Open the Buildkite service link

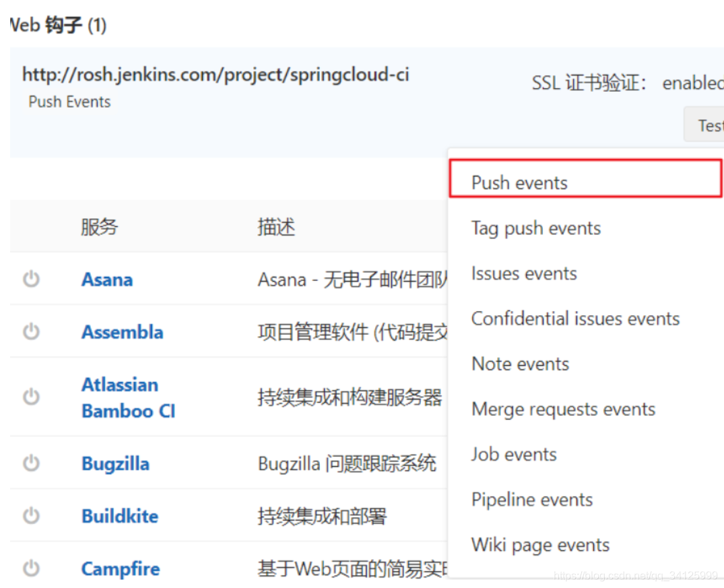coord(120,516)
